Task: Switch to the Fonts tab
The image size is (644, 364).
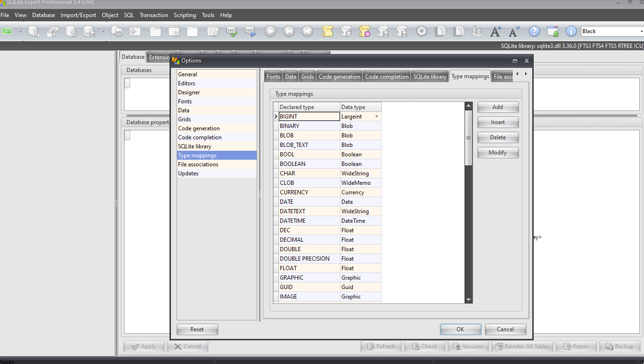Action: [273, 77]
